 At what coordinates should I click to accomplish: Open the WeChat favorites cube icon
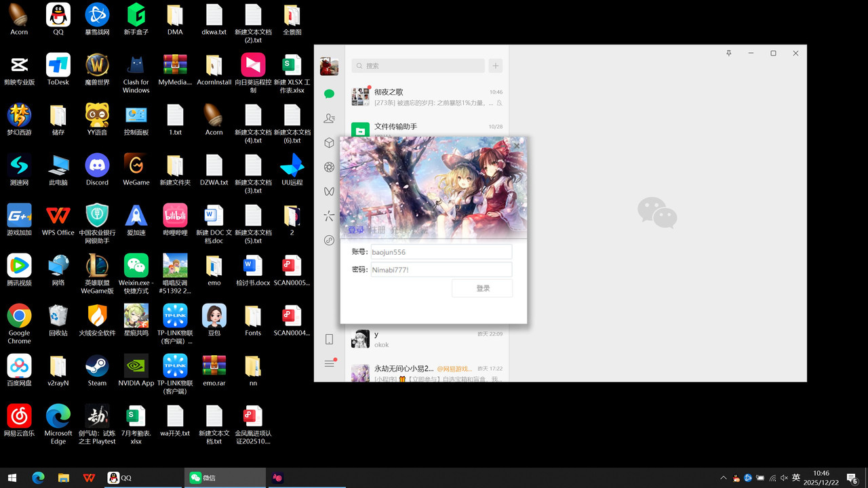point(329,143)
